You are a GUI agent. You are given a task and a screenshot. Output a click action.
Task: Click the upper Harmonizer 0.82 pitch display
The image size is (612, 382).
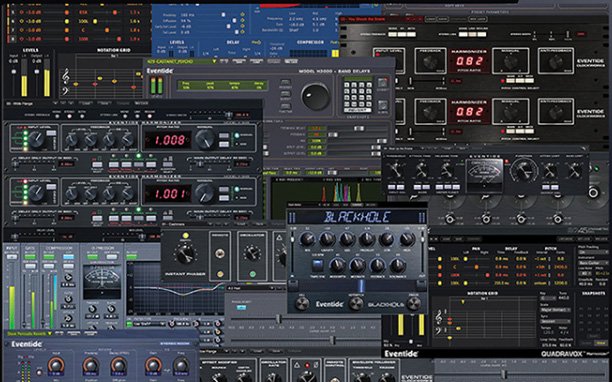470,61
